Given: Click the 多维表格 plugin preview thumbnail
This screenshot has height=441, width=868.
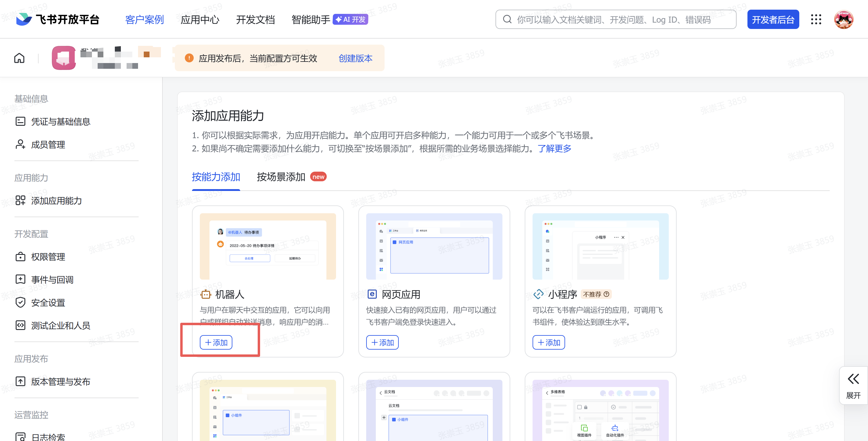Looking at the screenshot, I should 600,410.
